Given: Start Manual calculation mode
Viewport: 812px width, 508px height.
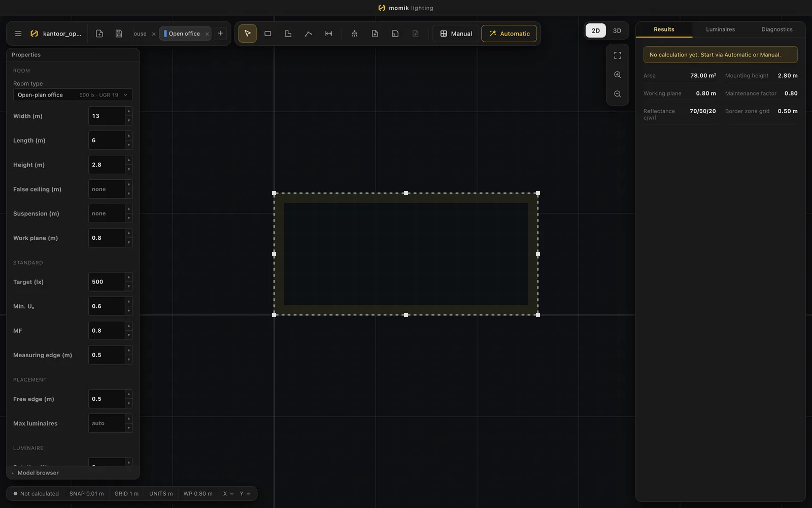Looking at the screenshot, I should 456,34.
